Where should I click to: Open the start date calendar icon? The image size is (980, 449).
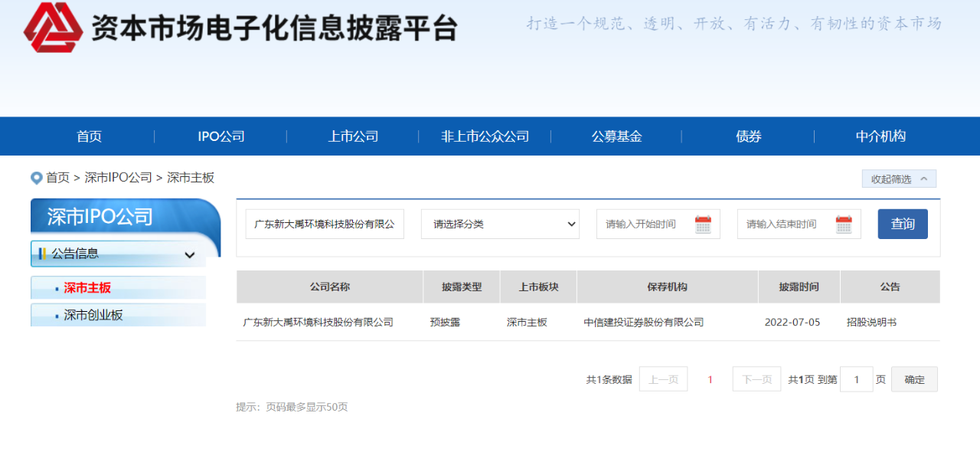[703, 224]
